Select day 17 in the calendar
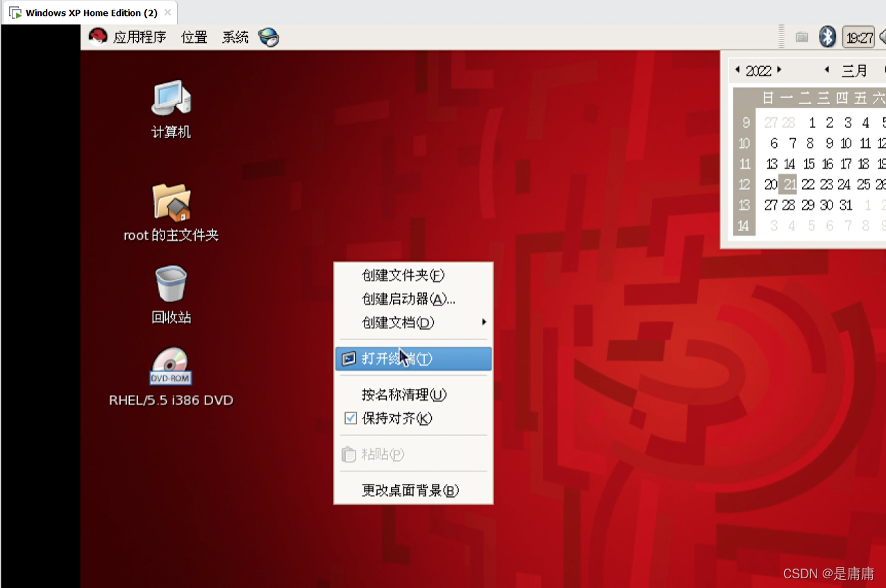The width and height of the screenshot is (886, 588). click(x=846, y=165)
